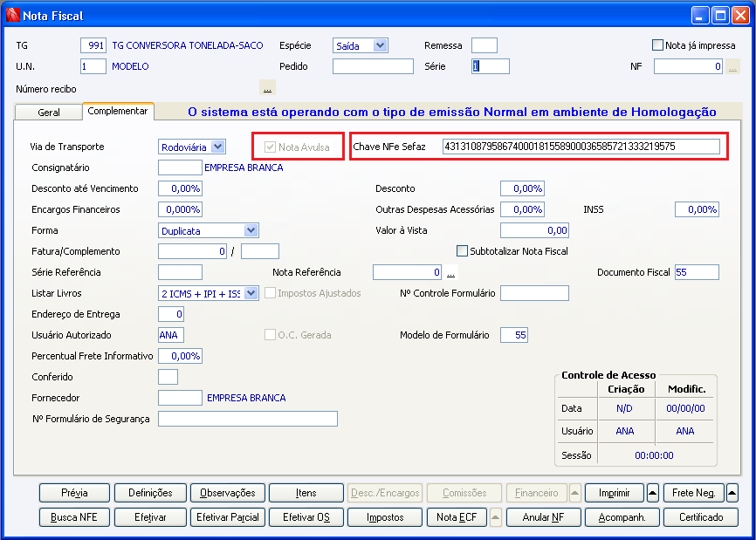Toggle O.C. Gerada checkbox
This screenshot has width=756, height=540.
[x=270, y=335]
